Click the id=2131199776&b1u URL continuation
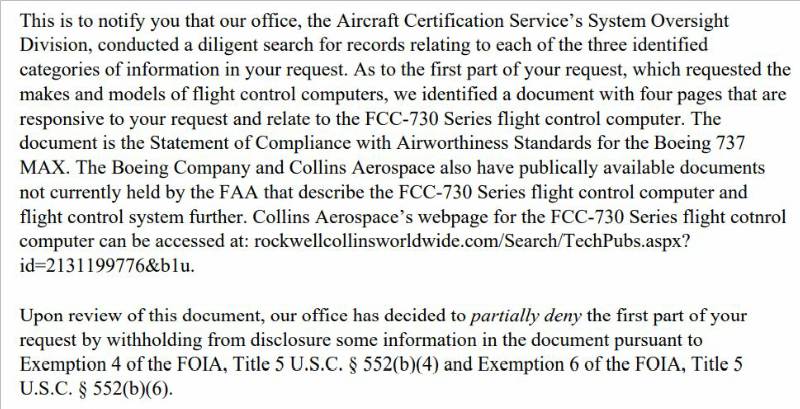The width and height of the screenshot is (800, 409). click(107, 266)
